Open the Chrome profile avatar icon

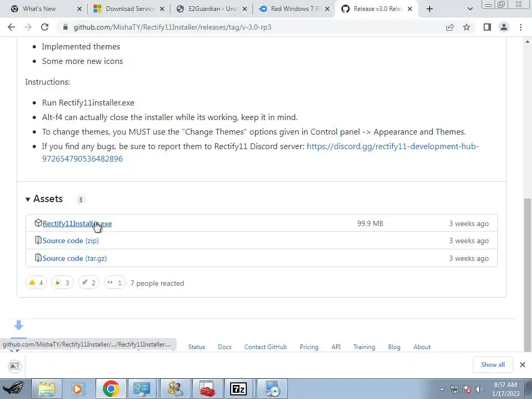[504, 27]
